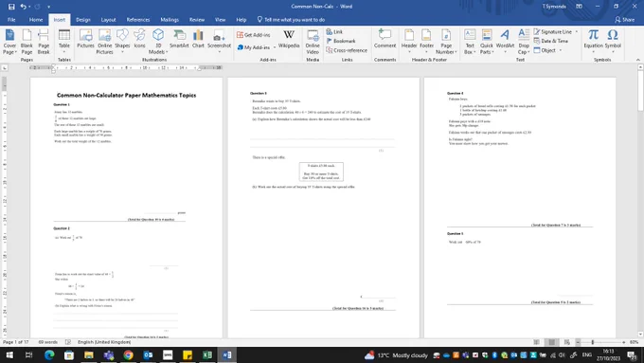Collapse the ribbon with the chevron
Viewport: 644px width, 363px height.
coord(637,60)
